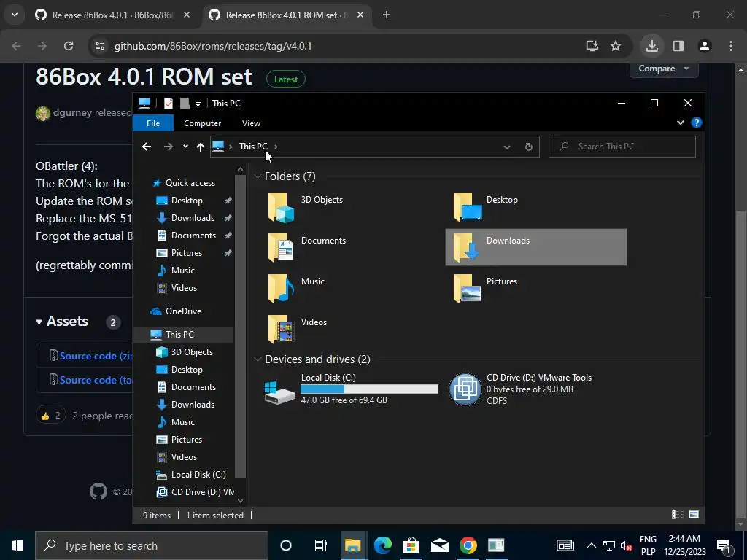Click Windows taskbar search box
This screenshot has width=747, height=560.
(152, 545)
